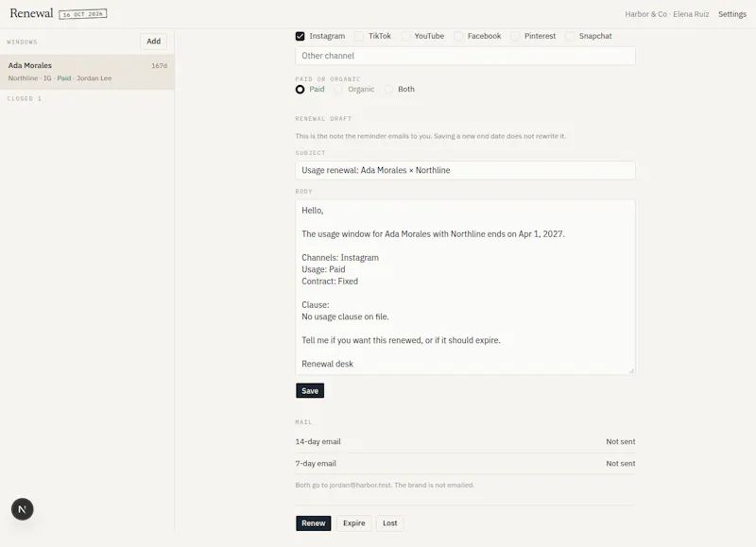Select the Pinterest channel checkbox

[x=515, y=36]
